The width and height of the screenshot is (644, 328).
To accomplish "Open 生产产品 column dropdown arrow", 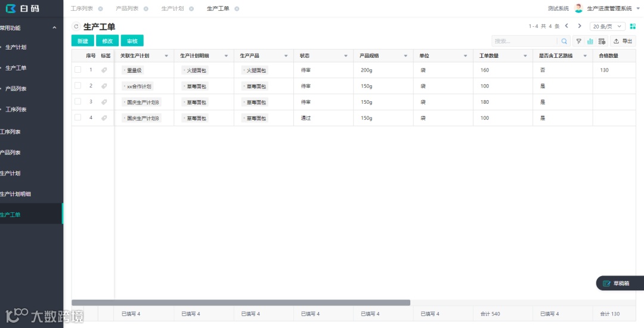I will 286,56.
